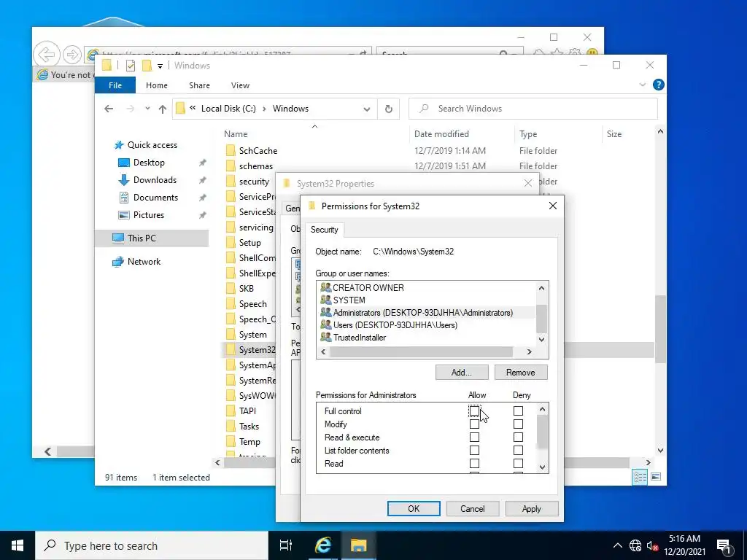
Task: Select the Security tab in Permissions dialog
Action: tap(325, 230)
